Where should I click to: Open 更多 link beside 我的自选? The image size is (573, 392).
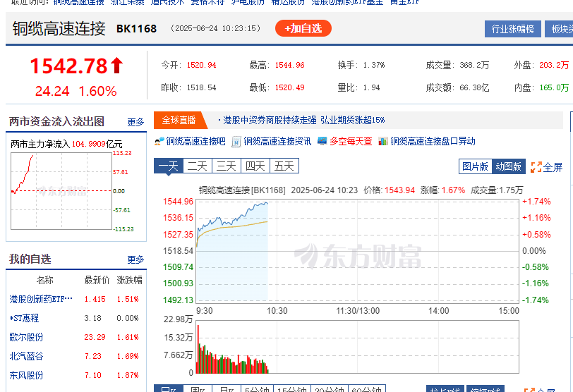tap(135, 260)
